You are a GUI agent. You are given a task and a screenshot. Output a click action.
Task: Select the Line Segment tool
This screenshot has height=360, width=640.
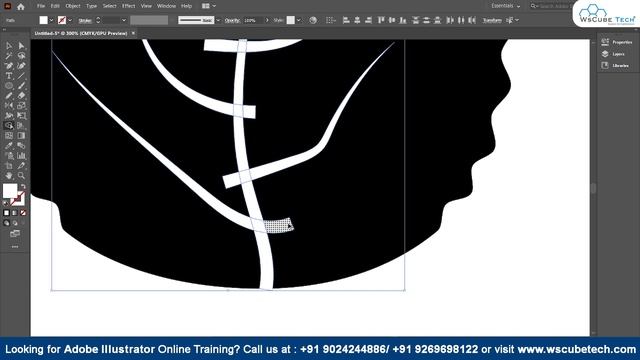[21, 76]
